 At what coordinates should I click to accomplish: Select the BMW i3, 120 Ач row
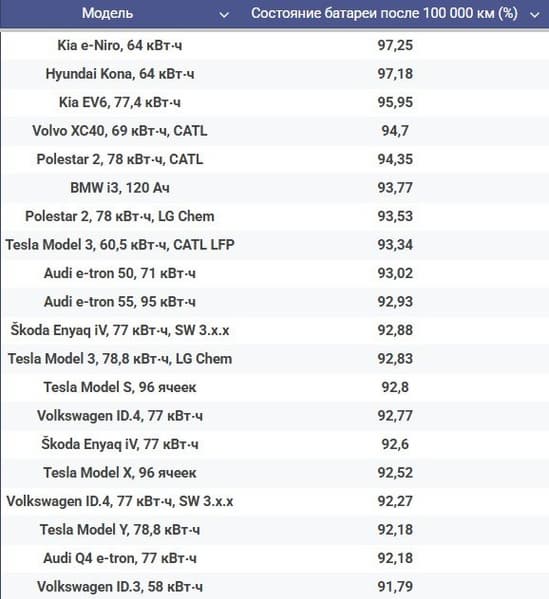point(277,188)
